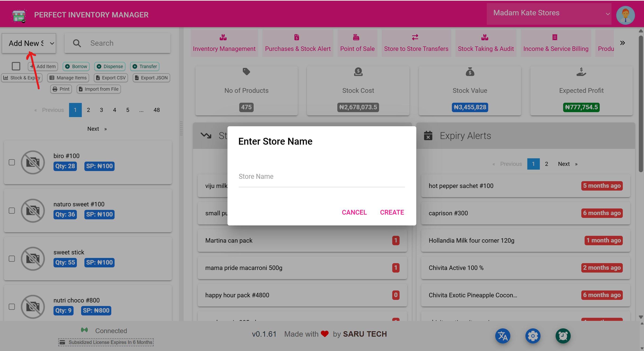Open page 2 of Expiry Alerts

[546, 164]
